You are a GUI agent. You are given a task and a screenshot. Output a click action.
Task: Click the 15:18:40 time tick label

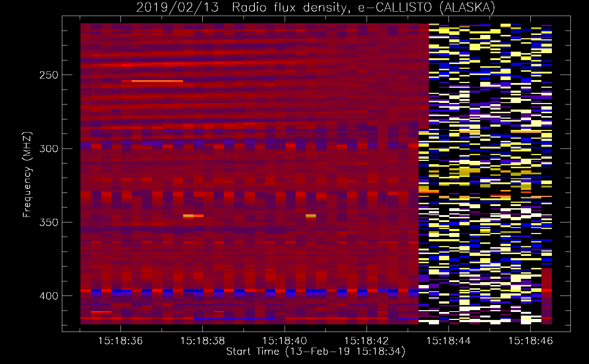284,341
